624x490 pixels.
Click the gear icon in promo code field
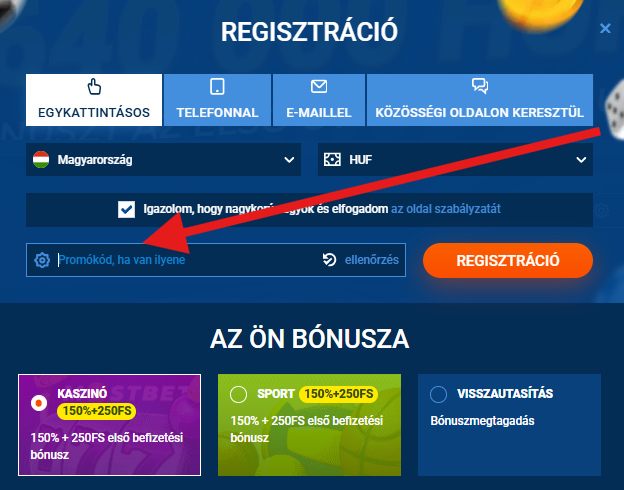pos(42,260)
